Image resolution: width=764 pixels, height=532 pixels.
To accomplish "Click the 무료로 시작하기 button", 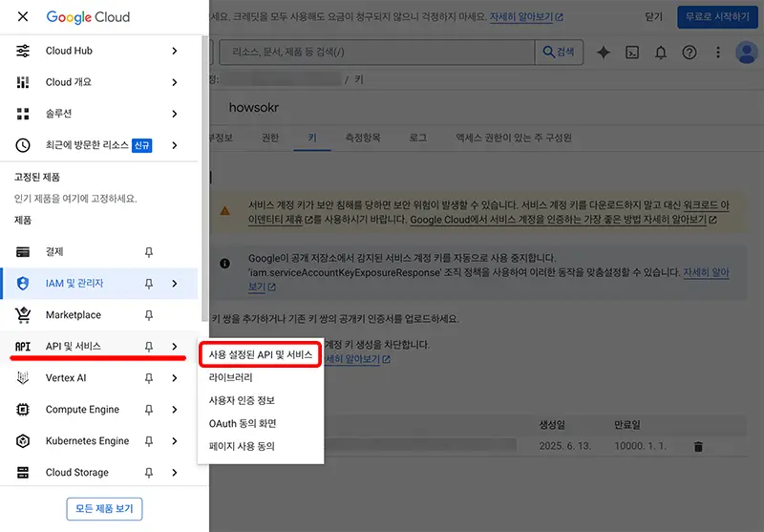I will pyautogui.click(x=717, y=17).
